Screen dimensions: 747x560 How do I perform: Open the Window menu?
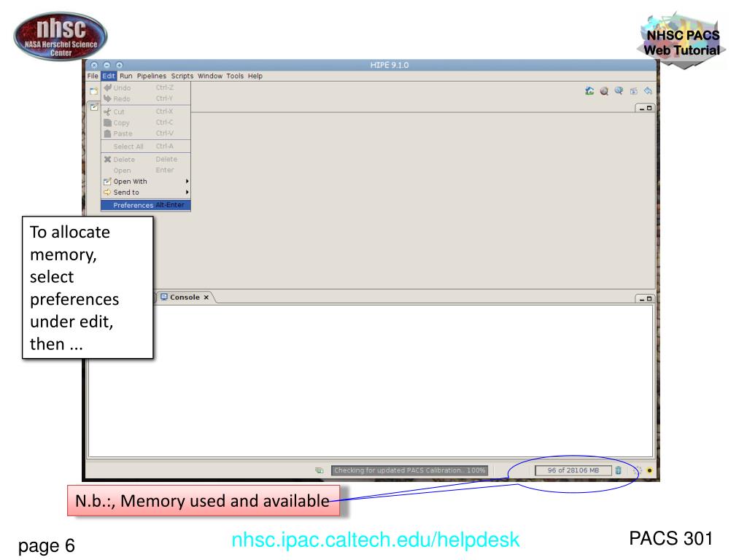coord(210,76)
